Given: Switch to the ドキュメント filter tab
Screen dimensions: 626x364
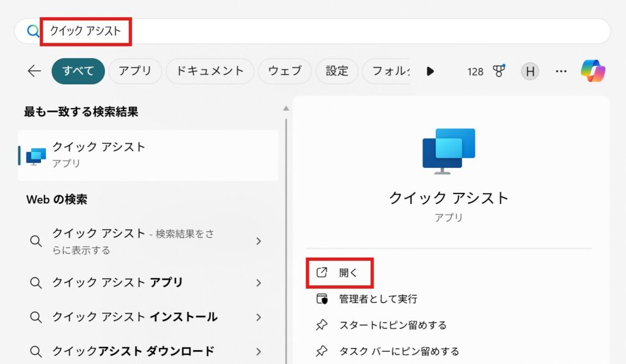Looking at the screenshot, I should (x=210, y=71).
